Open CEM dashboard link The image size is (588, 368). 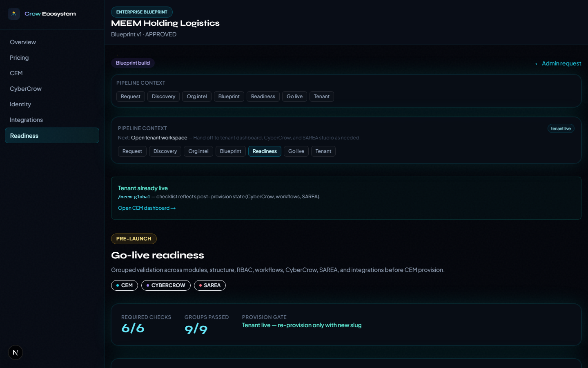[x=147, y=208]
